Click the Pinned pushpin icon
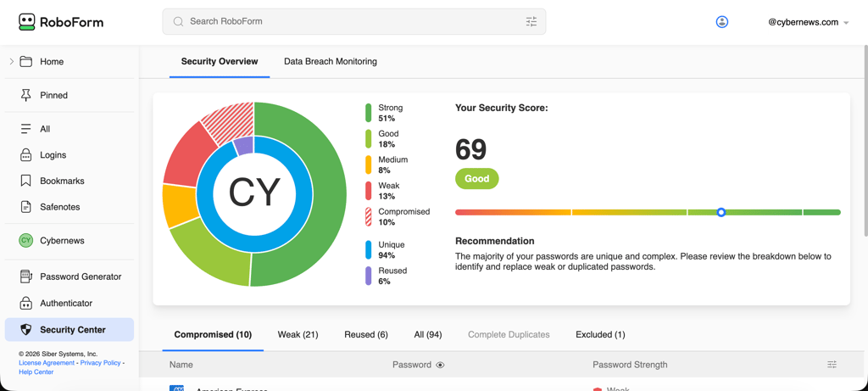868x391 pixels. [25, 95]
